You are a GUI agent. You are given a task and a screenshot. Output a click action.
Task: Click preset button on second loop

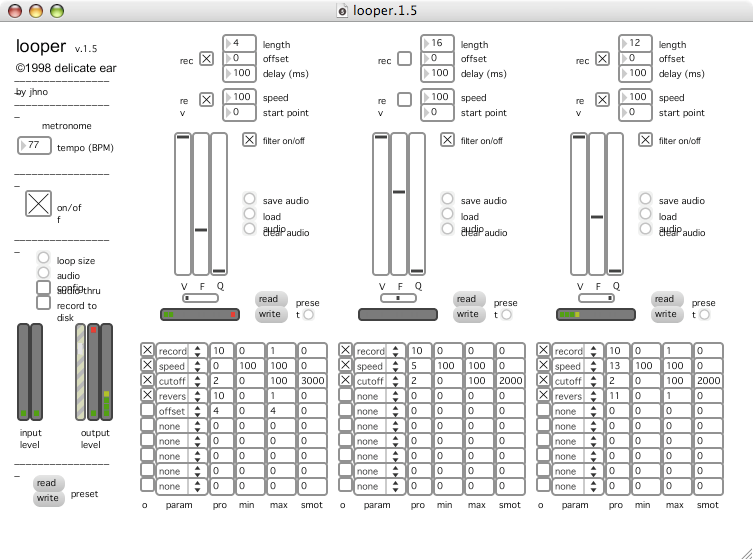(506, 315)
